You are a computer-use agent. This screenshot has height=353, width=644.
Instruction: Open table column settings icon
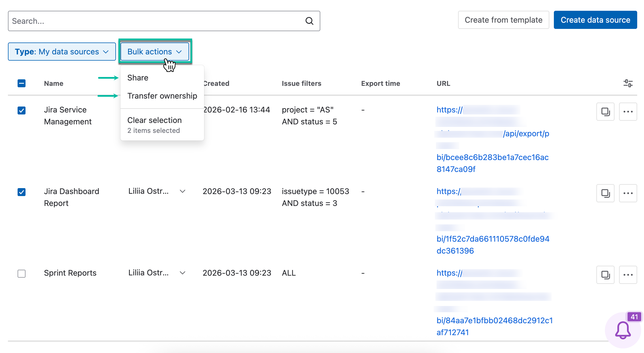[628, 83]
